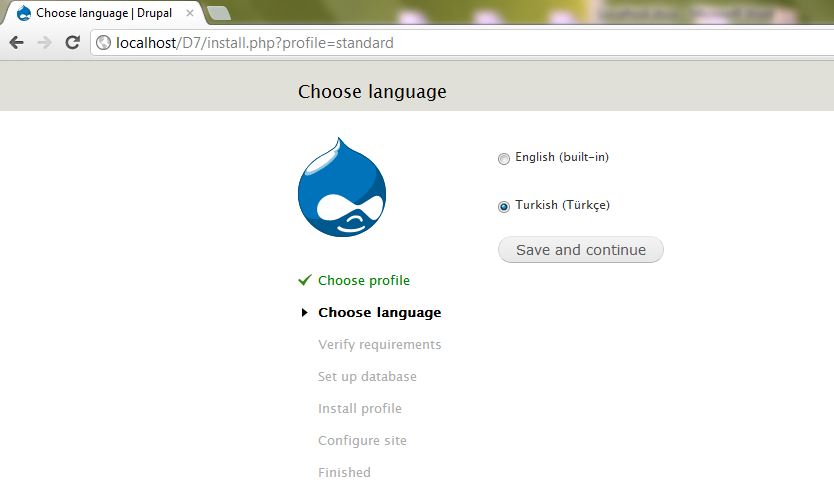Viewport: 834px width, 500px height.
Task: Click the bold Choose language step
Action: tap(380, 313)
